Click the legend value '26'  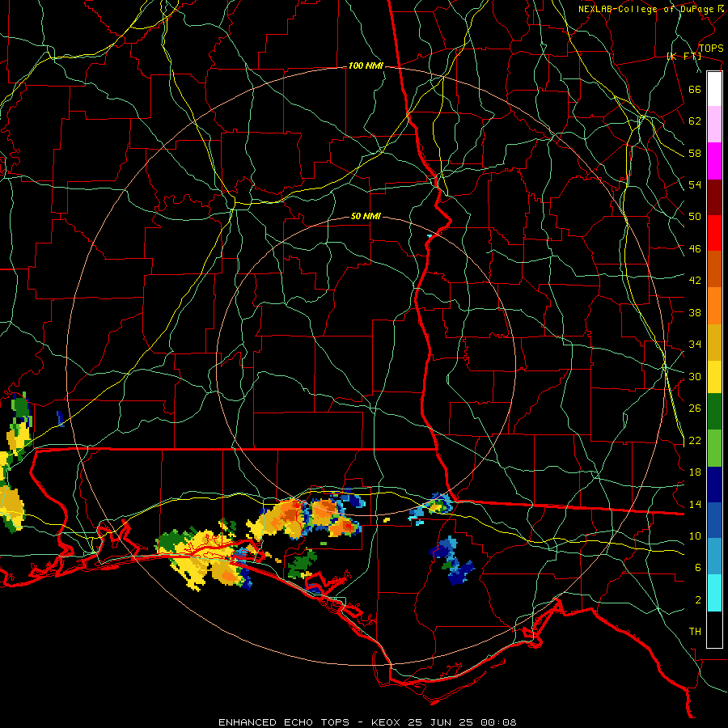pos(695,408)
